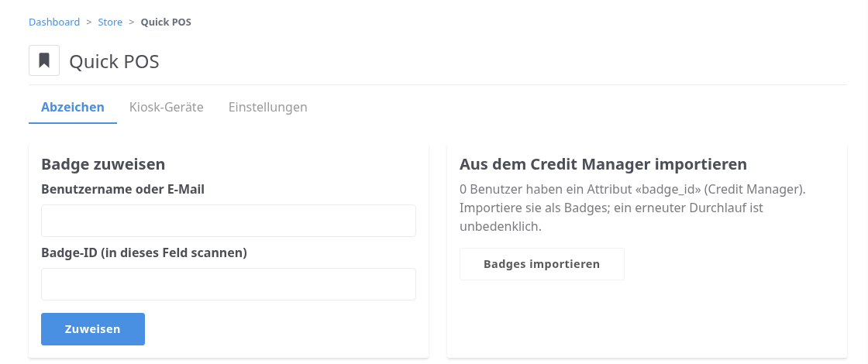The width and height of the screenshot is (868, 364).
Task: Click the Aus dem Credit Manager importieren heading
Action: click(604, 164)
